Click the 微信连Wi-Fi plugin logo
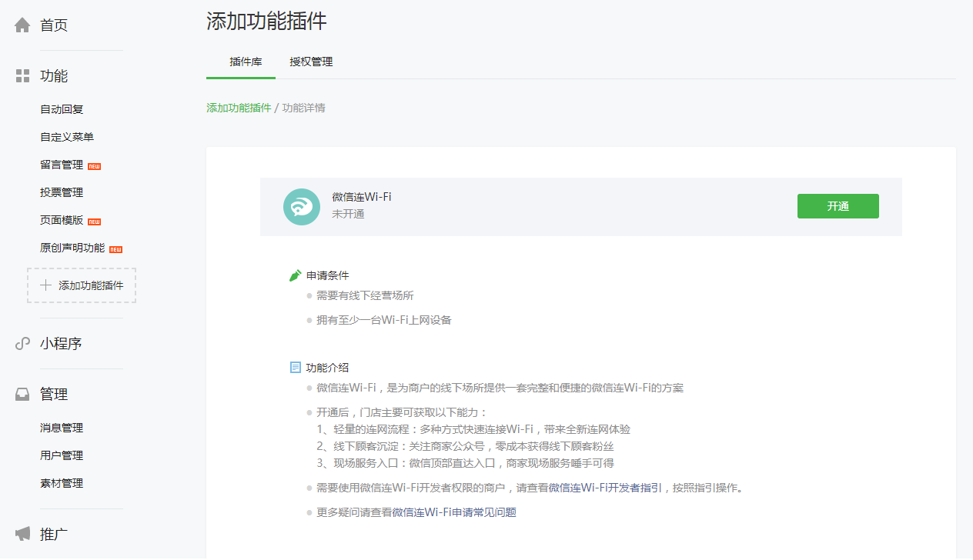973x560 pixels. tap(302, 207)
